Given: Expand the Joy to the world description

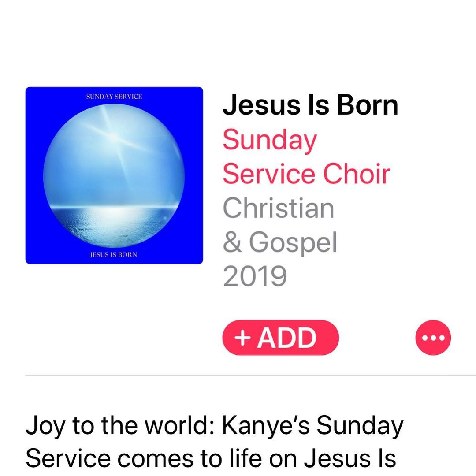Looking at the screenshot, I should tap(215, 442).
